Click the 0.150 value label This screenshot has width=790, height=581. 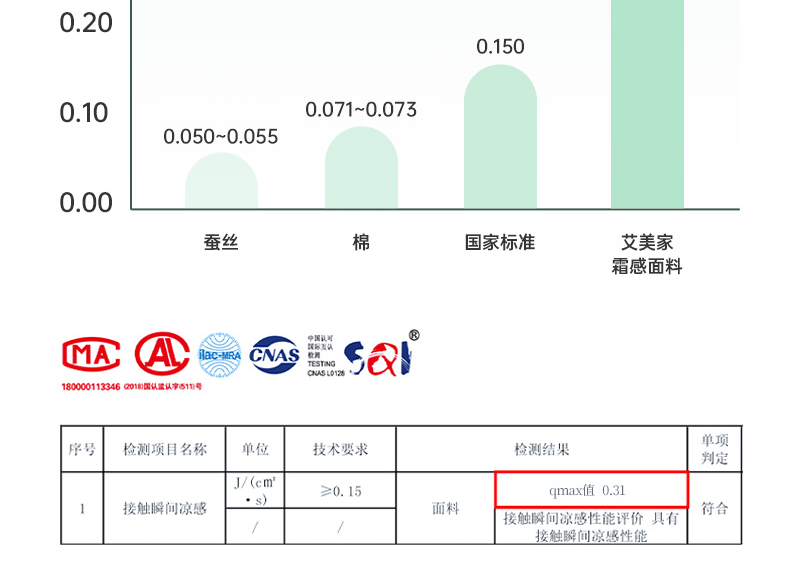click(x=500, y=47)
